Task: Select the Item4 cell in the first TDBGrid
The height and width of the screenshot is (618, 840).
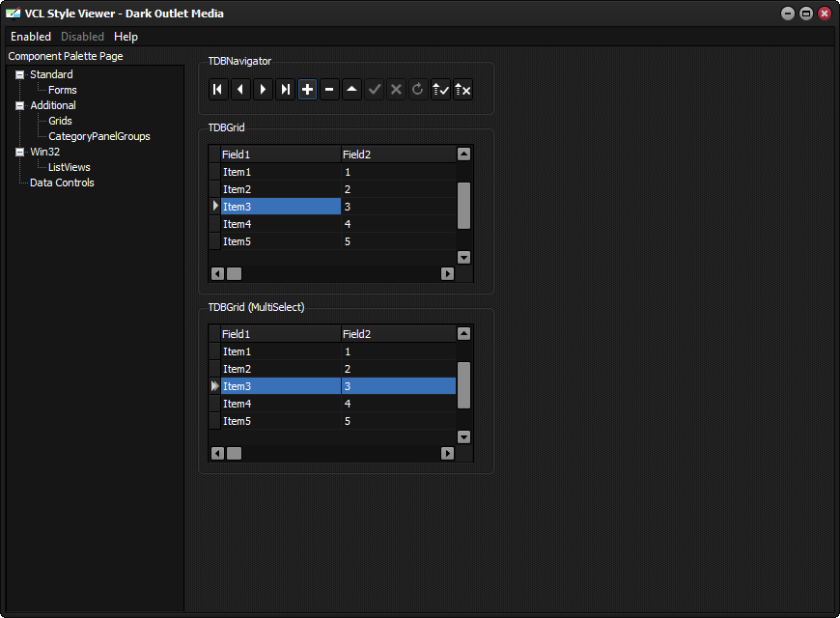Action: click(281, 224)
